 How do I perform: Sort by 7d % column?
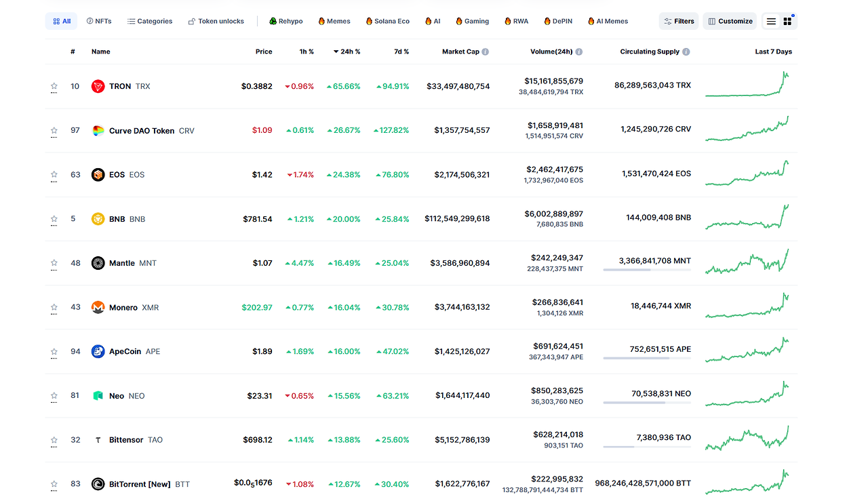[401, 52]
